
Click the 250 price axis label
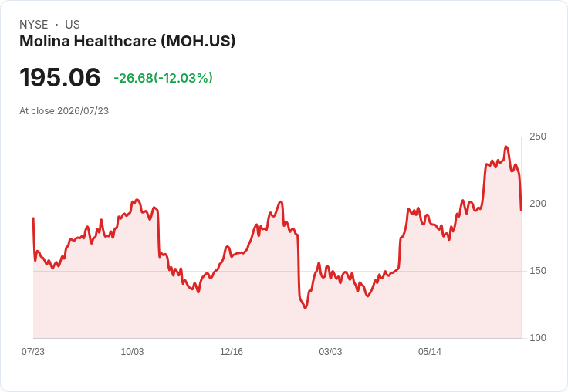click(x=538, y=137)
